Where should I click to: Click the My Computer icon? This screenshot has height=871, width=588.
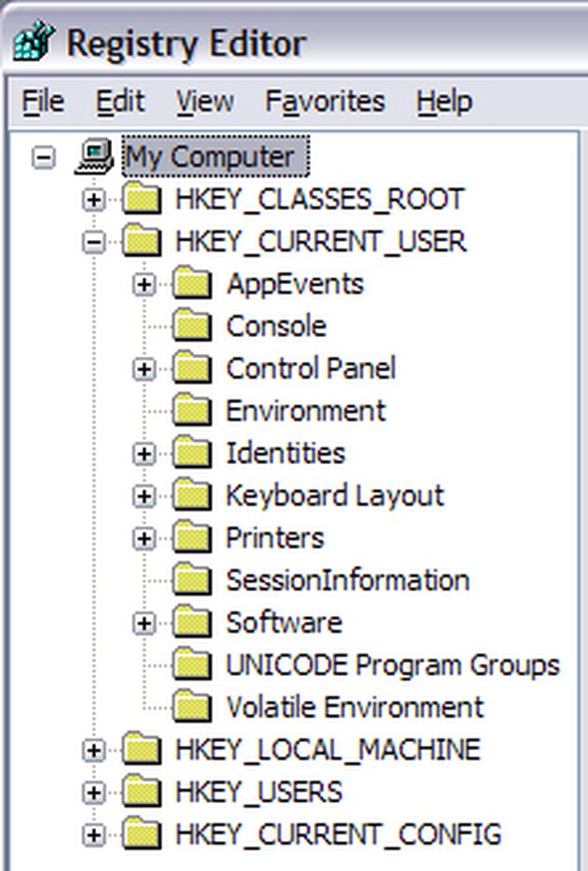pyautogui.click(x=94, y=157)
